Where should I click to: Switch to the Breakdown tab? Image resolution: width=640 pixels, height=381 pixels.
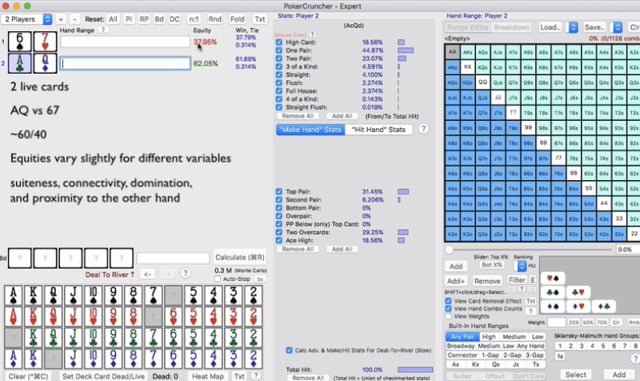511,27
